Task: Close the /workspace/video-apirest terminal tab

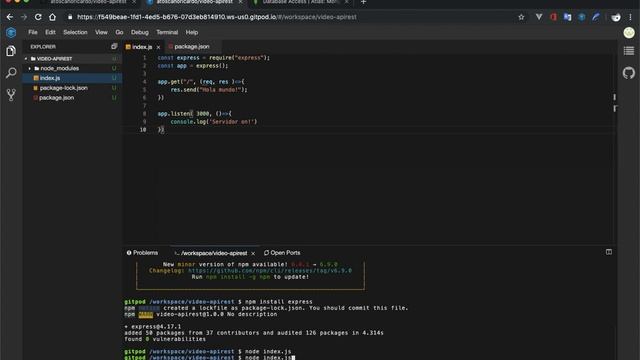Action: point(253,253)
